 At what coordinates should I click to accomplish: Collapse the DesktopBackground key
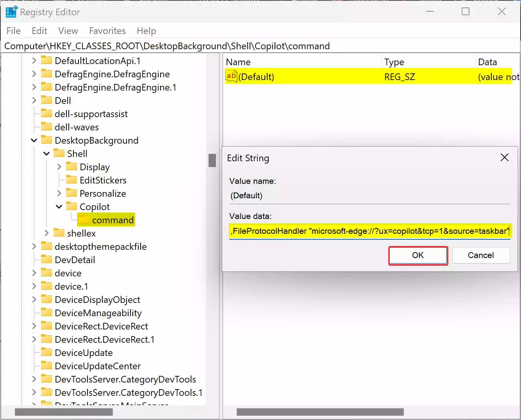[x=34, y=140]
